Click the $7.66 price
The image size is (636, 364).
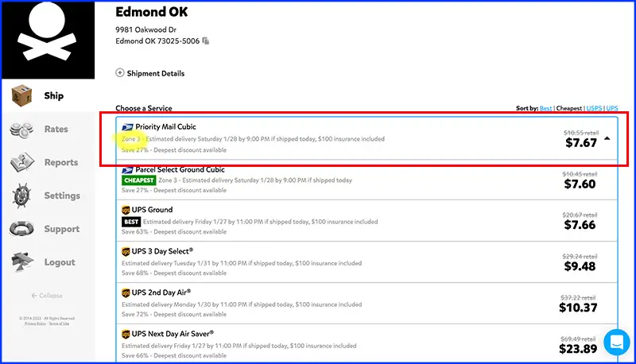[x=580, y=225]
